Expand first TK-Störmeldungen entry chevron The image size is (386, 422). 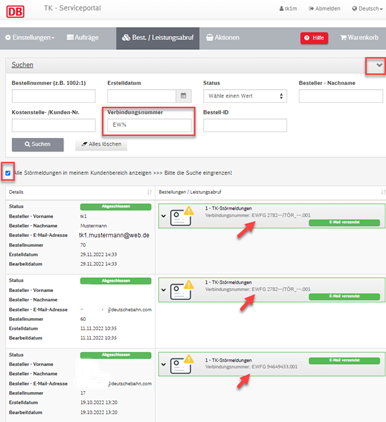pos(163,216)
